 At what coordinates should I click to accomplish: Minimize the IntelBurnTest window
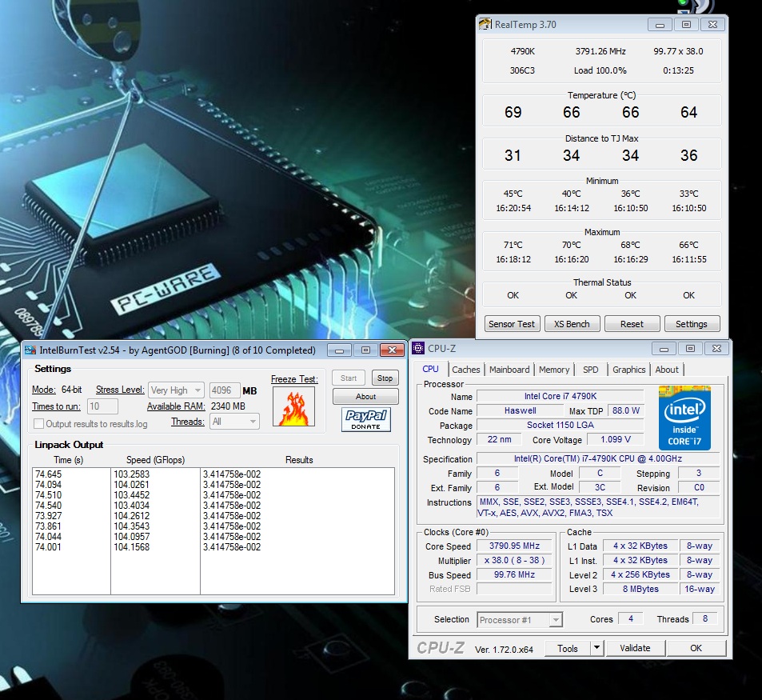pyautogui.click(x=339, y=350)
